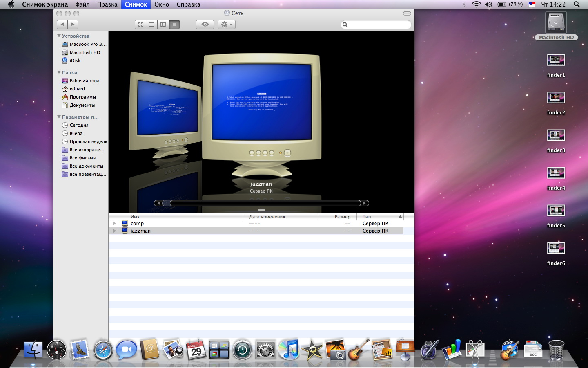Sort by Тип column header

(x=380, y=217)
